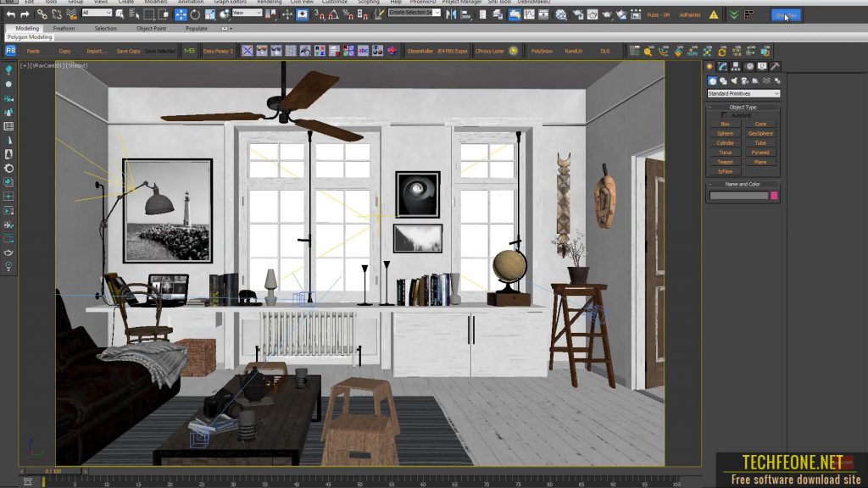This screenshot has height=488, width=868.
Task: Select the Unlink Selection icon
Action: tap(57, 15)
